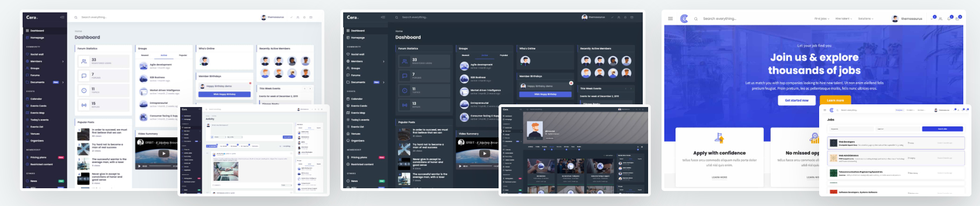980x206 pixels.
Task: Open the Solutions dropdown in navigation
Action: [x=865, y=18]
